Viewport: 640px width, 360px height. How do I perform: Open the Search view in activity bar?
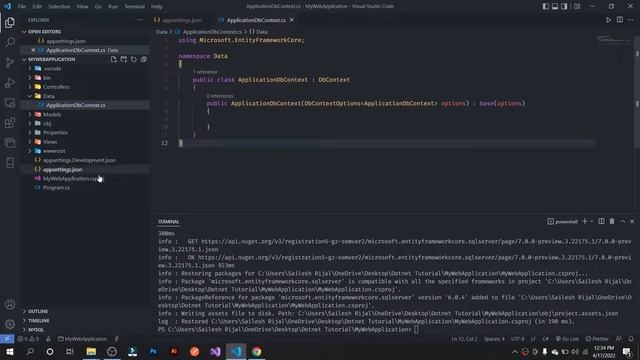[10, 42]
